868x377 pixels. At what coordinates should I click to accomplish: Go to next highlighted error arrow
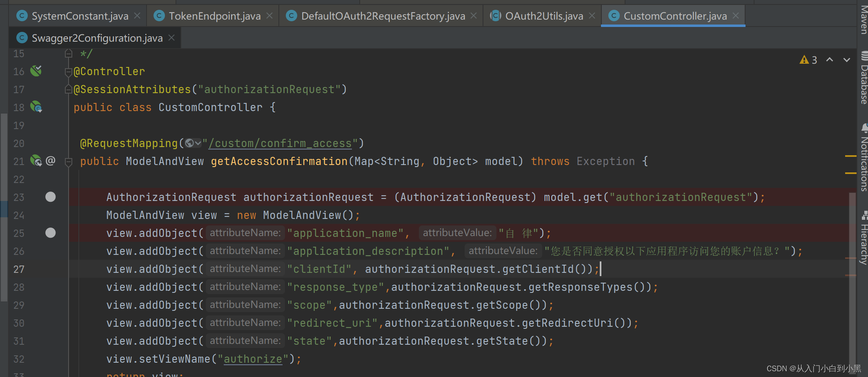(847, 60)
